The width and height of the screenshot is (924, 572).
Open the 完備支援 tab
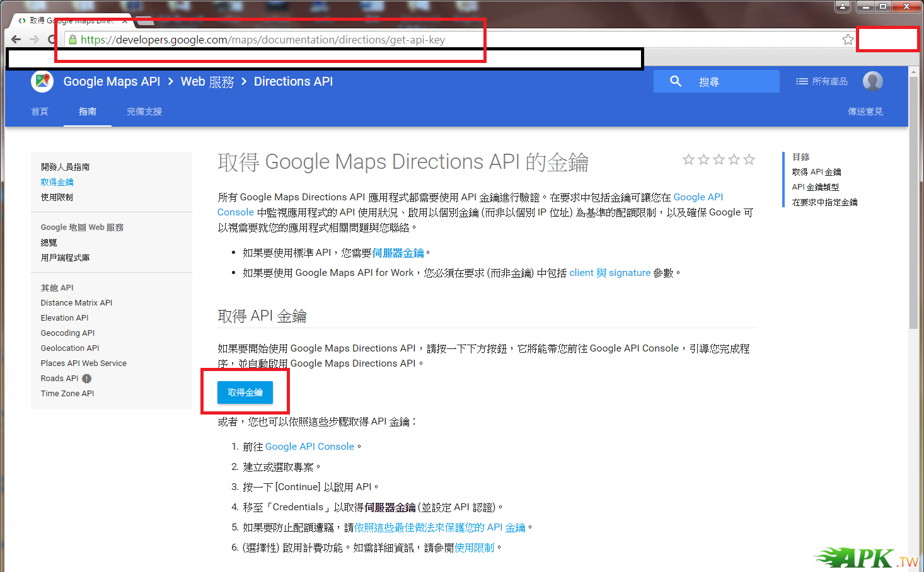(144, 112)
